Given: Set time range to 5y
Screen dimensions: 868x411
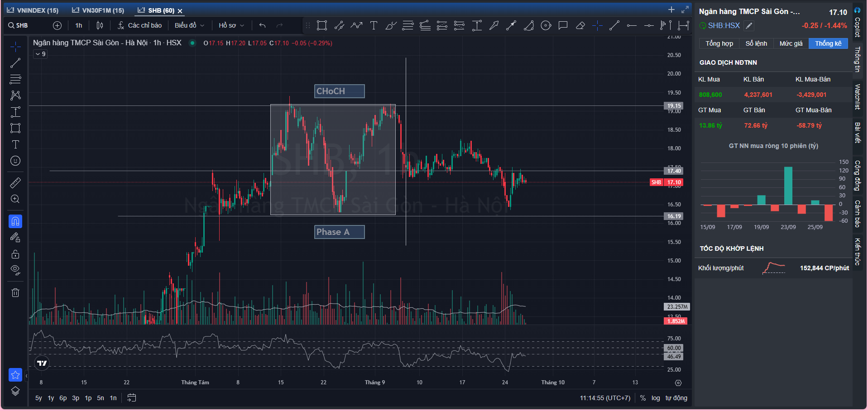Looking at the screenshot, I should click(38, 398).
